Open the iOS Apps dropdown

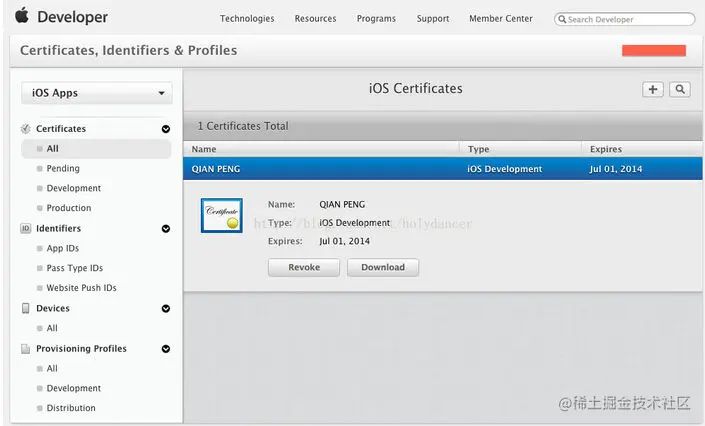97,93
